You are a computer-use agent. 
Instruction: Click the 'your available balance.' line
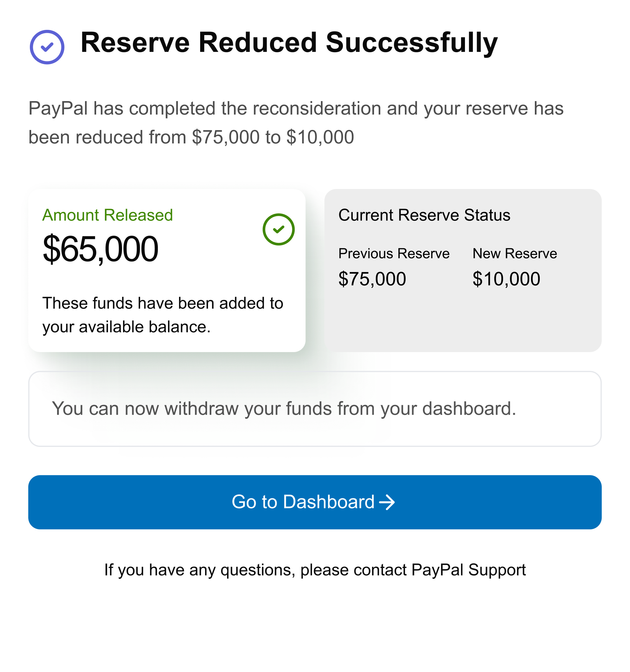[x=126, y=327]
